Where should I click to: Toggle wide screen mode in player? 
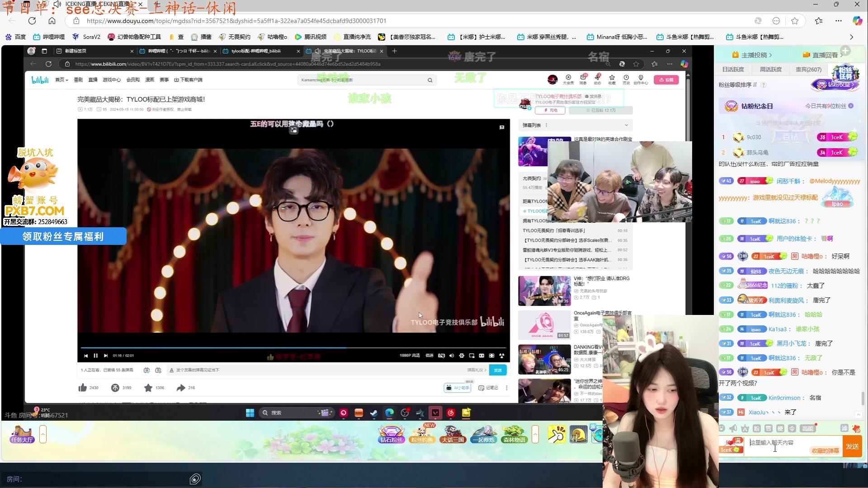pyautogui.click(x=481, y=356)
